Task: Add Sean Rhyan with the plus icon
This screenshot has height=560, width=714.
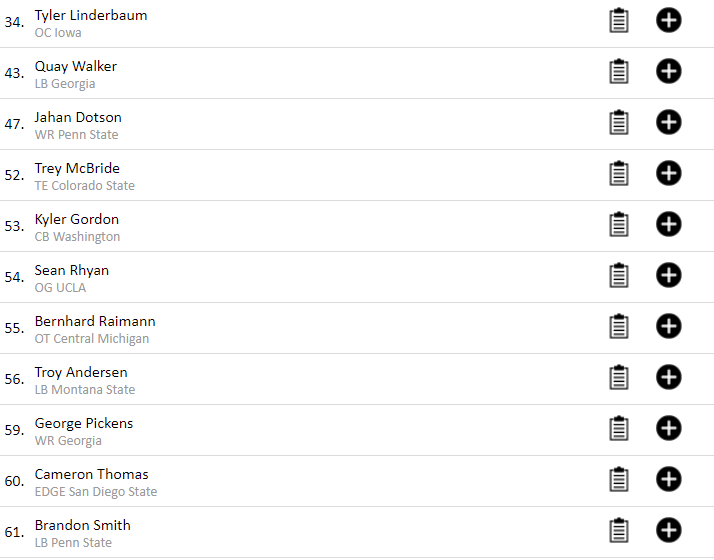Action: (668, 275)
